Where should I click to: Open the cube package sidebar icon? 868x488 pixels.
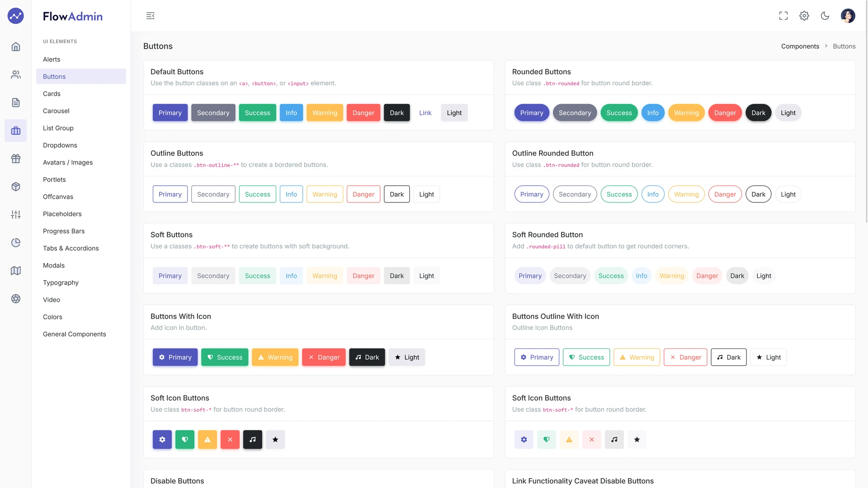[x=16, y=187]
